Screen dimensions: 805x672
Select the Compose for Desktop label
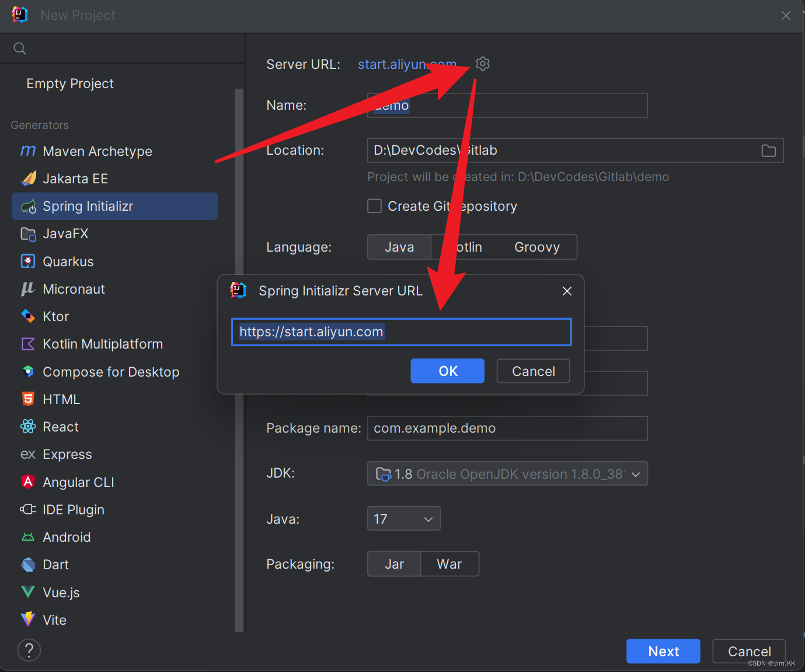(x=111, y=372)
